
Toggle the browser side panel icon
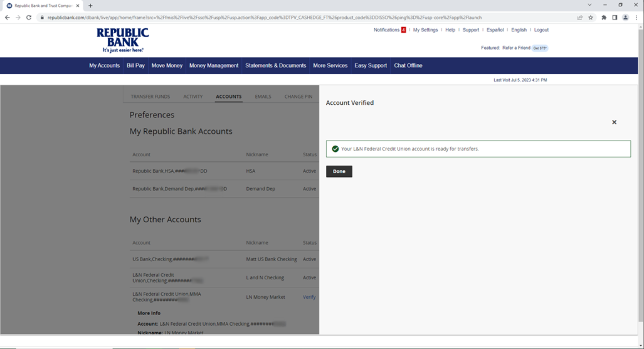(x=615, y=17)
